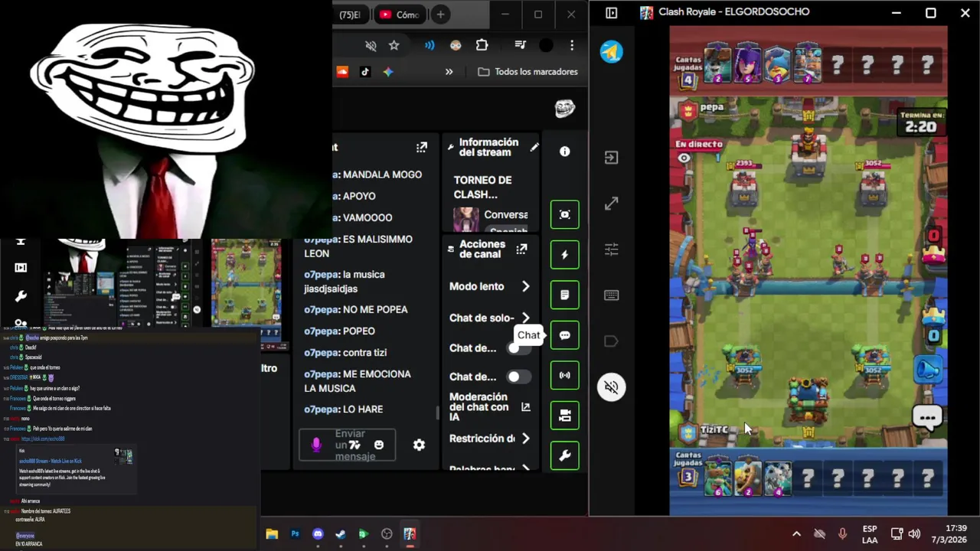This screenshot has height=551, width=980.
Task: Open the Gemini sparkle bookmark
Action: (388, 71)
